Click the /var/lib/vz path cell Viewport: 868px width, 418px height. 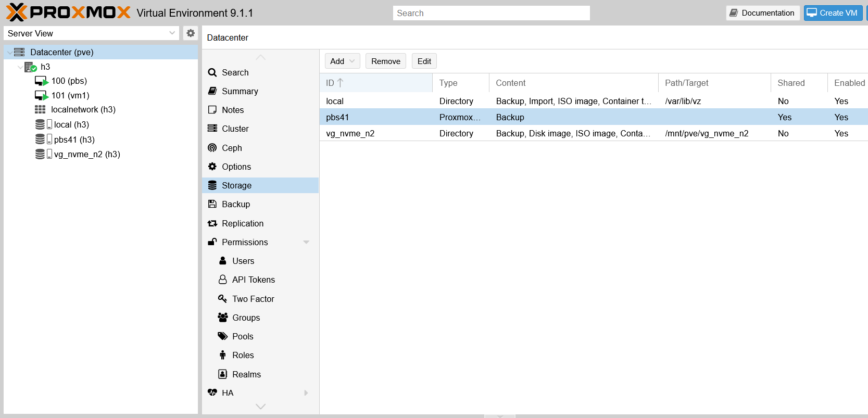click(x=683, y=101)
